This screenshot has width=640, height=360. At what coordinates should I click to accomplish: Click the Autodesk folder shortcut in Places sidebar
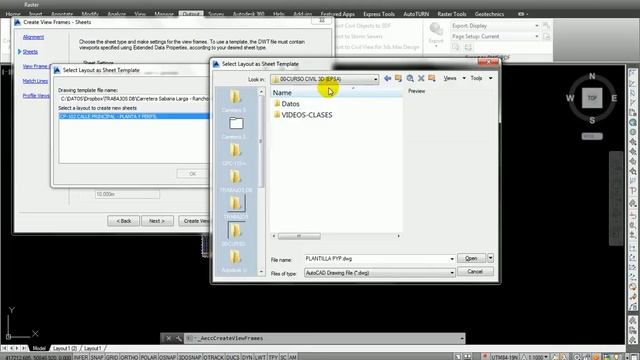point(236,261)
